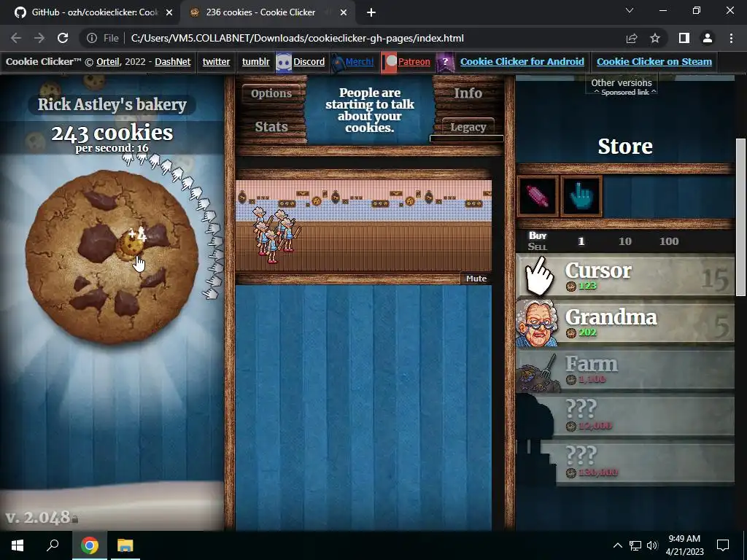Open Cookie Clicker for Android link
This screenshot has width=747, height=560.
(x=522, y=62)
